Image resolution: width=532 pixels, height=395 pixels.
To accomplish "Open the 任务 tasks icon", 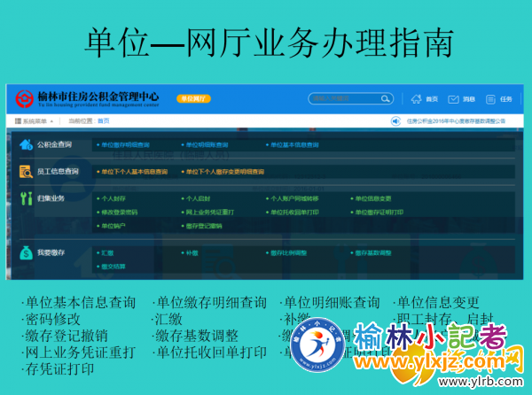I will tap(490, 99).
